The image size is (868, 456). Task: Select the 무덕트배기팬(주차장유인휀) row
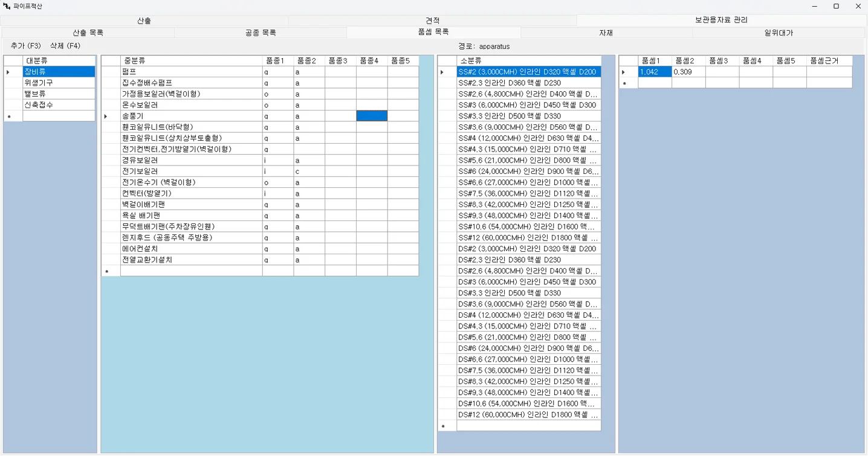coord(191,226)
